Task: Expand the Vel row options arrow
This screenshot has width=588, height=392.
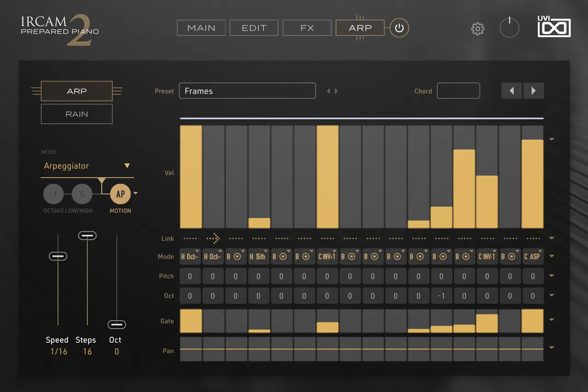Action: [552, 139]
